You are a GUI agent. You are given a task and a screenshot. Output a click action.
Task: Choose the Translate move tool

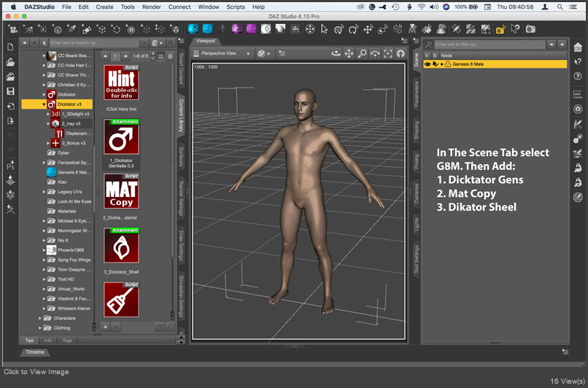pyautogui.click(x=368, y=29)
